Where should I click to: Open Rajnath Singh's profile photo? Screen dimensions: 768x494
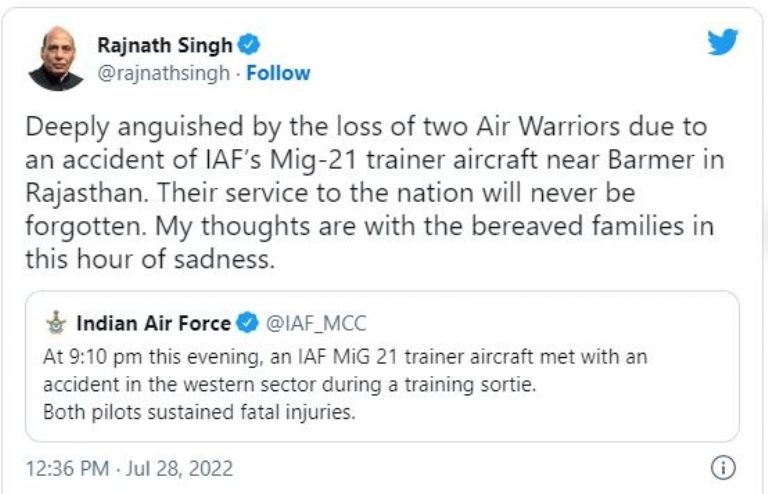[56, 57]
